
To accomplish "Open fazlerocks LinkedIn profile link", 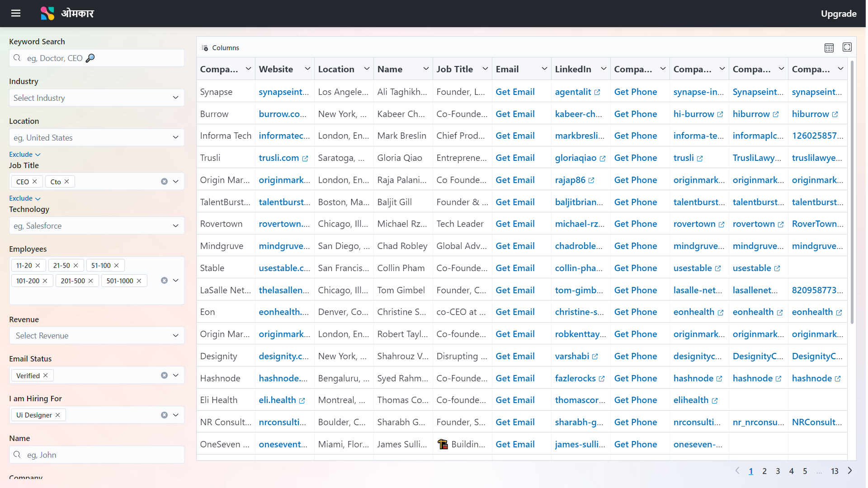I will tap(580, 379).
